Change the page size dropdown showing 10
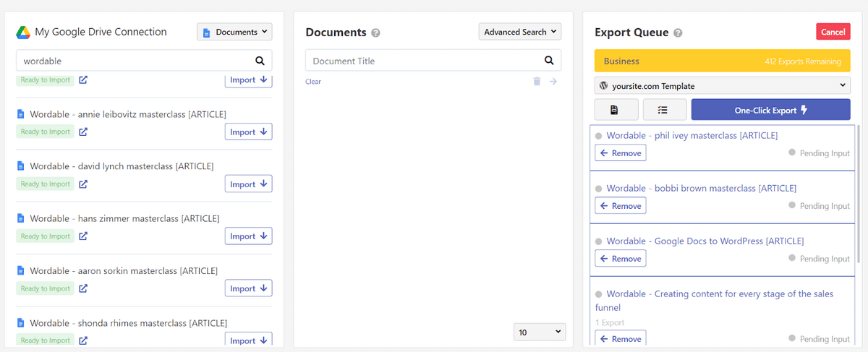 click(540, 332)
